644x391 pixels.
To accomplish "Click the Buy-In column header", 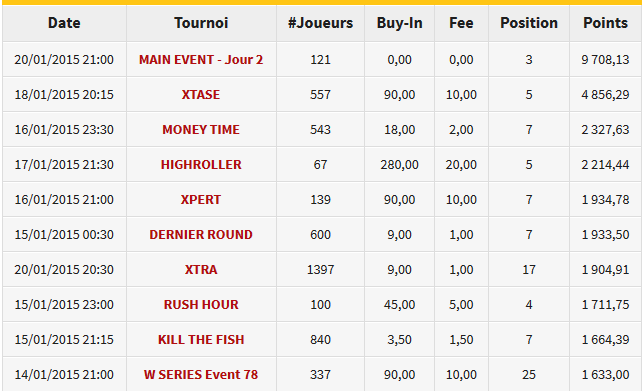I will pyautogui.click(x=400, y=23).
